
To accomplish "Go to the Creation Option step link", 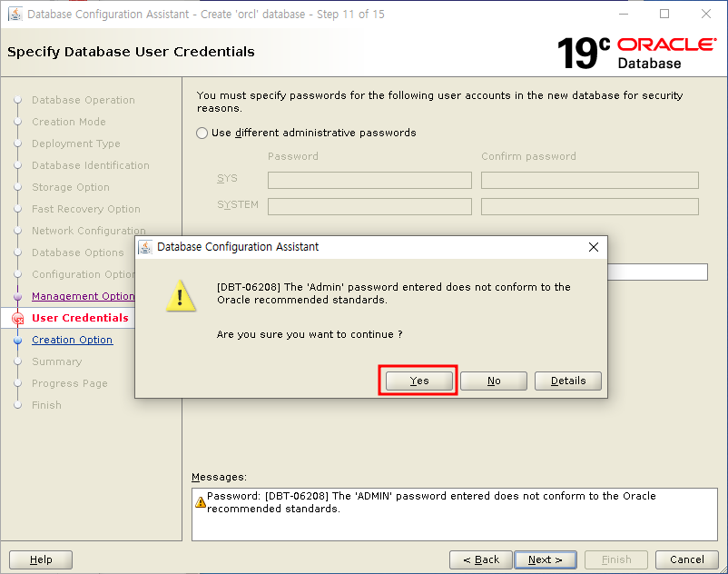I will click(72, 340).
